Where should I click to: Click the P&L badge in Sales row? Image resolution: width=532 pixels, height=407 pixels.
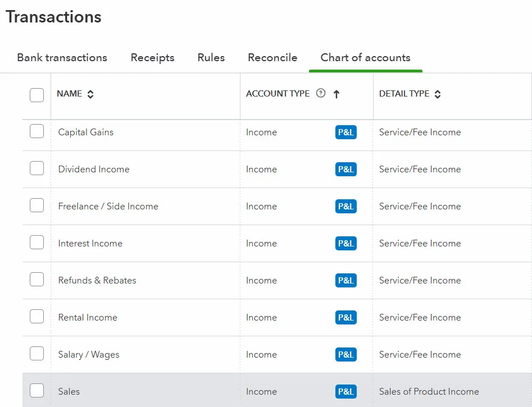click(x=345, y=392)
